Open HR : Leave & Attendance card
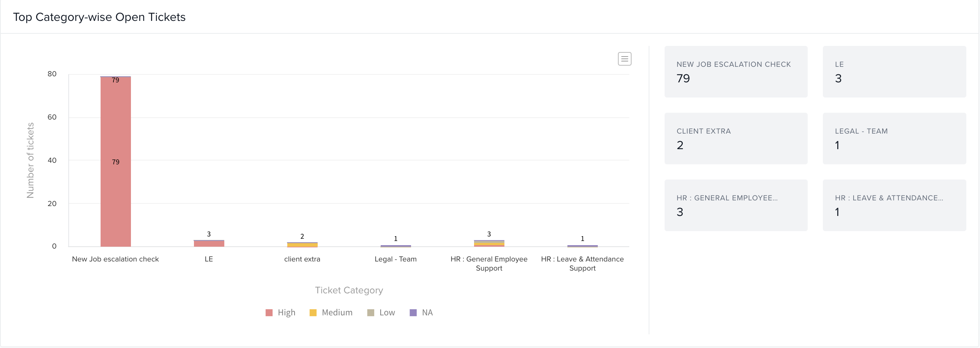The width and height of the screenshot is (980, 348). pos(894,205)
